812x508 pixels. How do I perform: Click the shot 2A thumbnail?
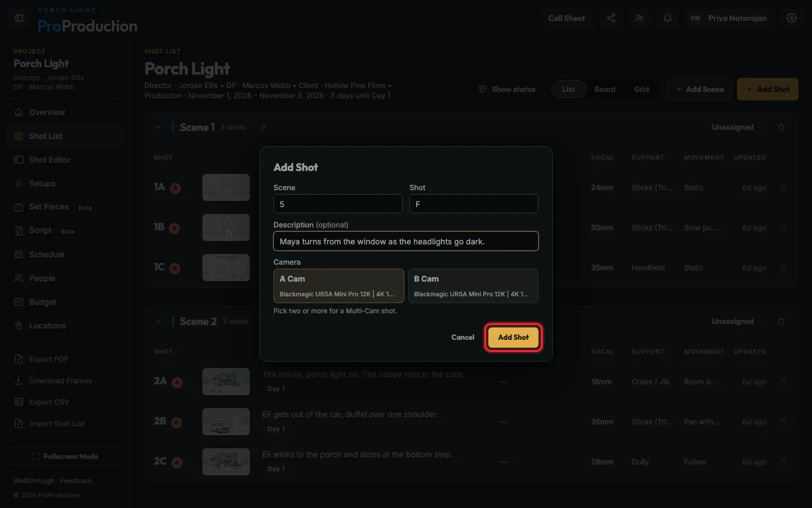pyautogui.click(x=226, y=382)
